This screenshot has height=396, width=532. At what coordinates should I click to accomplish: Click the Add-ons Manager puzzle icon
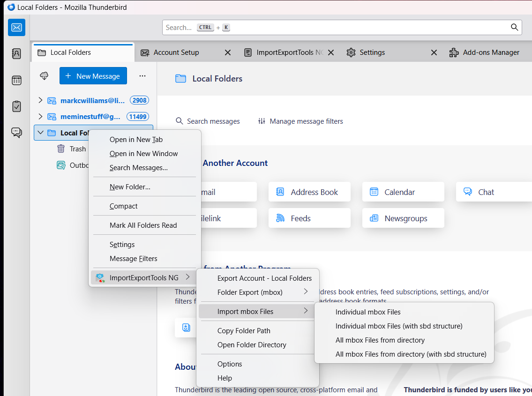tap(454, 52)
